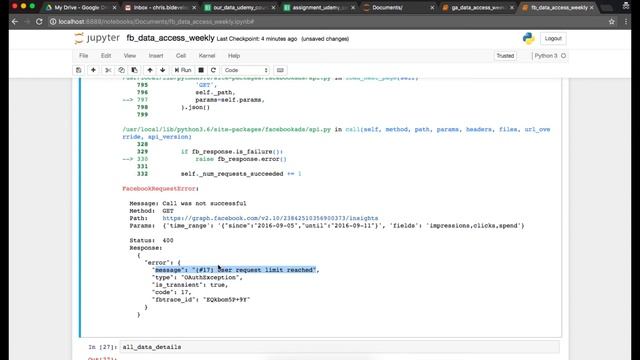Click the all_data_details input cell

(x=339, y=347)
